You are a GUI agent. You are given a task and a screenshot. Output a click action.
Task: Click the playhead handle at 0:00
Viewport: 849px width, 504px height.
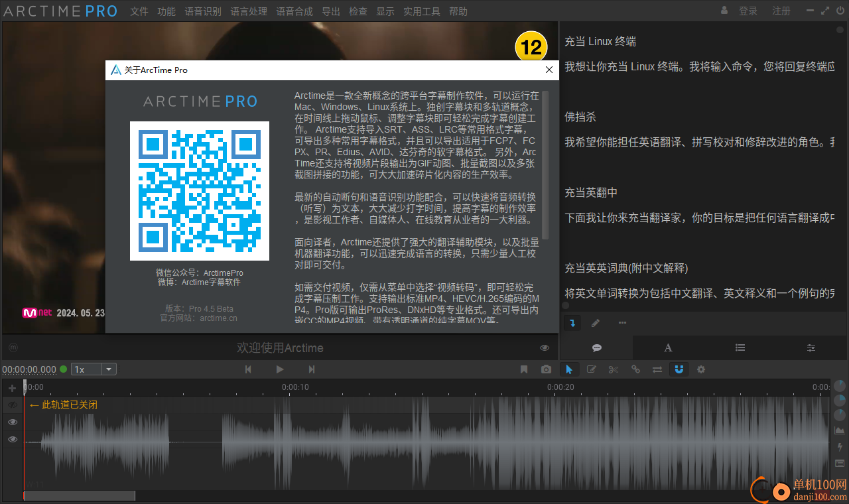coord(25,386)
